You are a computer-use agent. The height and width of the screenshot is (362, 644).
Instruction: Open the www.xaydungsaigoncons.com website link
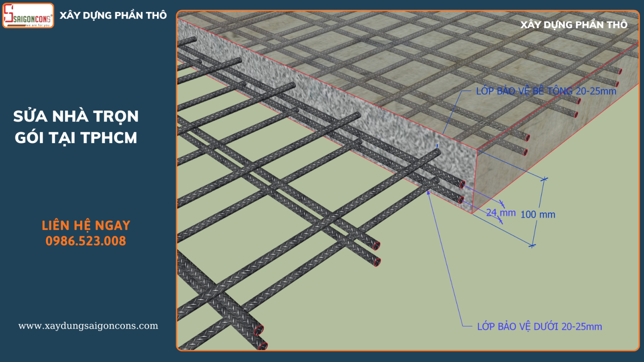click(x=88, y=326)
